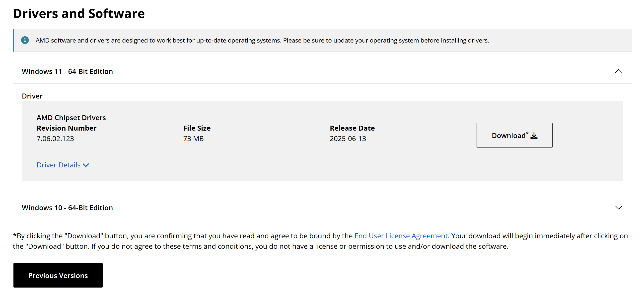Click the blue info icon in banner
The height and width of the screenshot is (296, 644).
pyautogui.click(x=25, y=40)
